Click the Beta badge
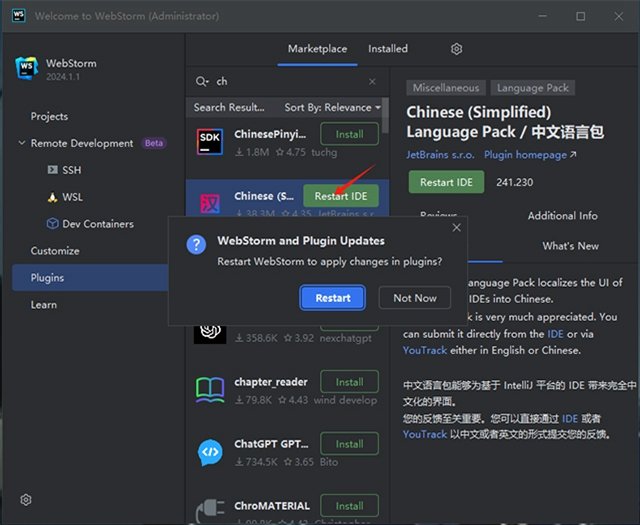Viewport: 640px width, 525px height. tap(154, 143)
